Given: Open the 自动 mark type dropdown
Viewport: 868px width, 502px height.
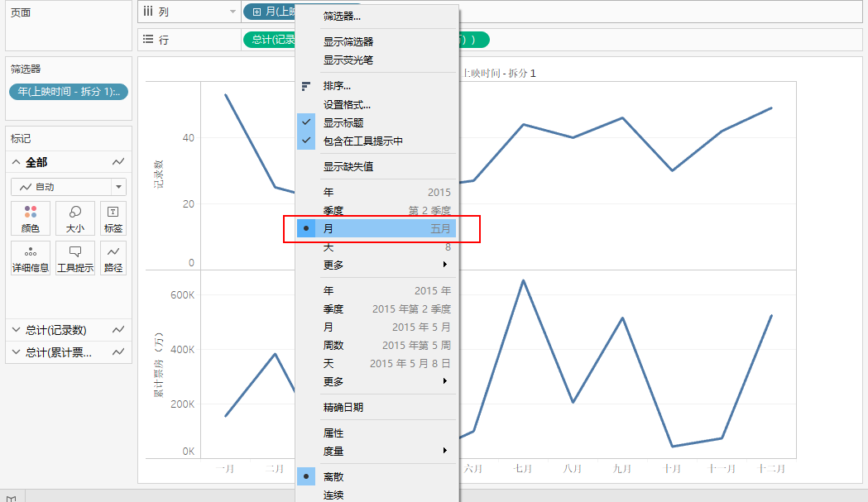Looking at the screenshot, I should point(68,186).
